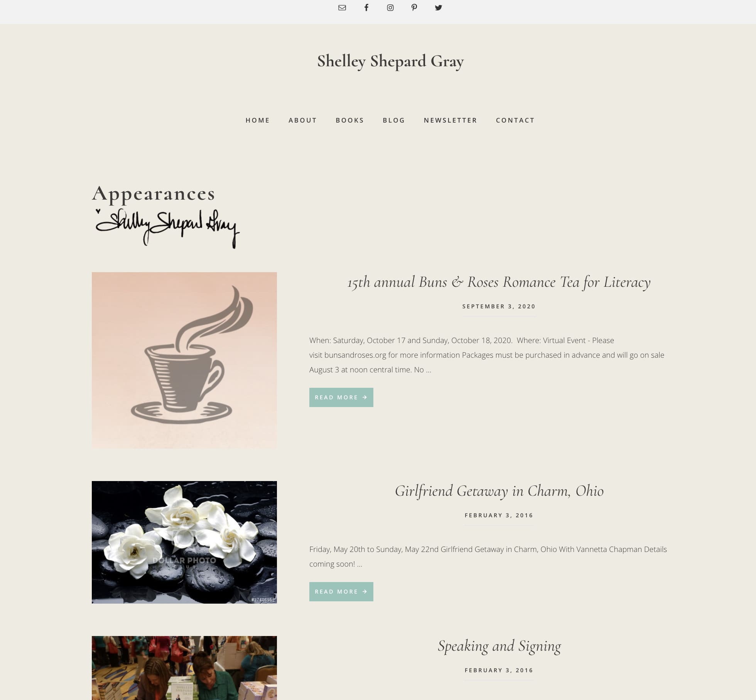756x700 pixels.
Task: Open the white gardenias thumbnail image
Action: coord(184,542)
